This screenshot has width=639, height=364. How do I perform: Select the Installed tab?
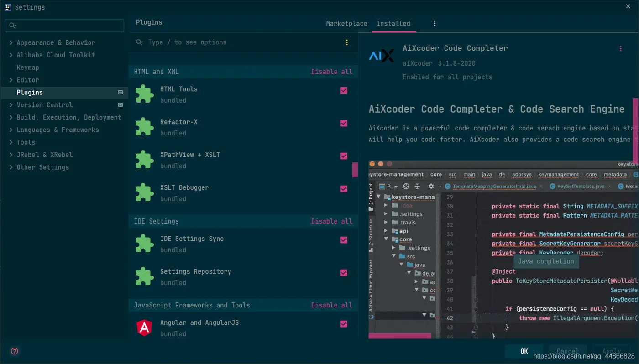coord(393,23)
